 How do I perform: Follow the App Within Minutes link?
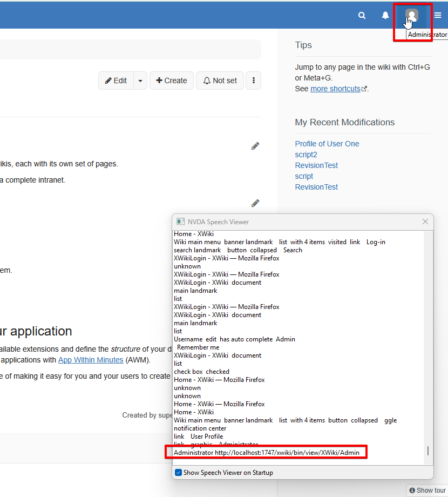(x=91, y=360)
